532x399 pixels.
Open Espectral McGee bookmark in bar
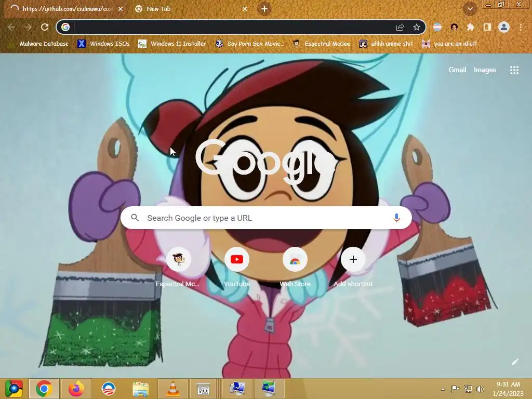point(322,44)
